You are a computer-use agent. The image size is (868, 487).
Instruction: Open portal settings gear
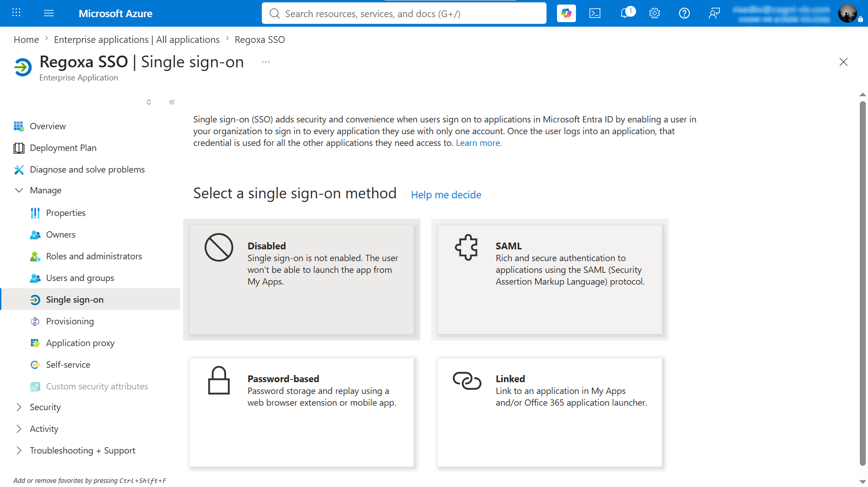point(655,13)
